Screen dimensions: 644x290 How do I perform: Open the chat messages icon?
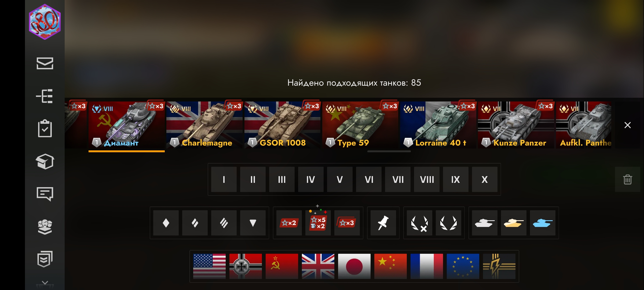(45, 194)
